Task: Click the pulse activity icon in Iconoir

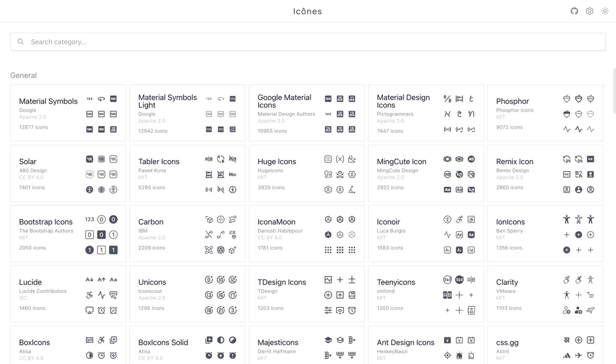Action: click(447, 235)
